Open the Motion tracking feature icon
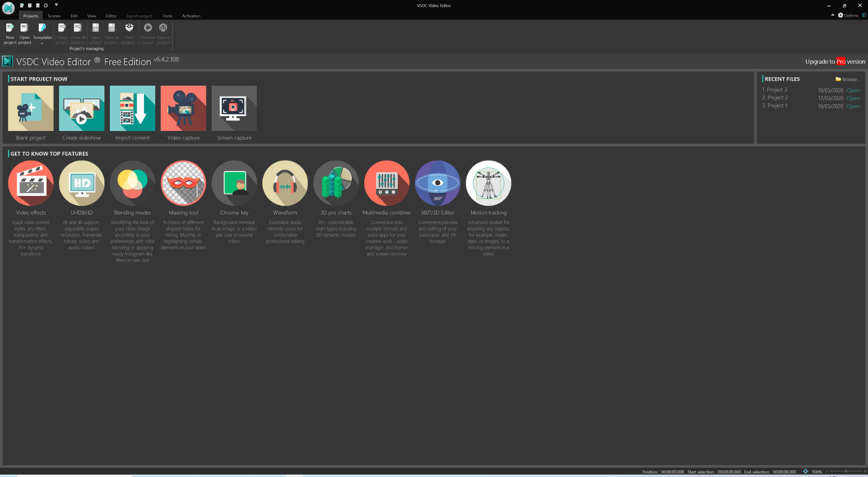The width and height of the screenshot is (868, 477). [x=488, y=183]
